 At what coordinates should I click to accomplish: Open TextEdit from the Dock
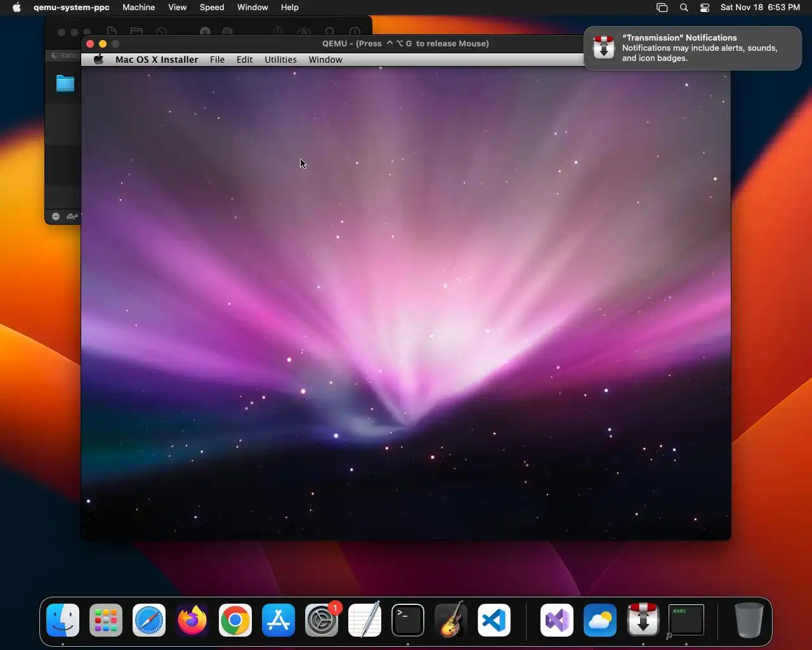365,620
